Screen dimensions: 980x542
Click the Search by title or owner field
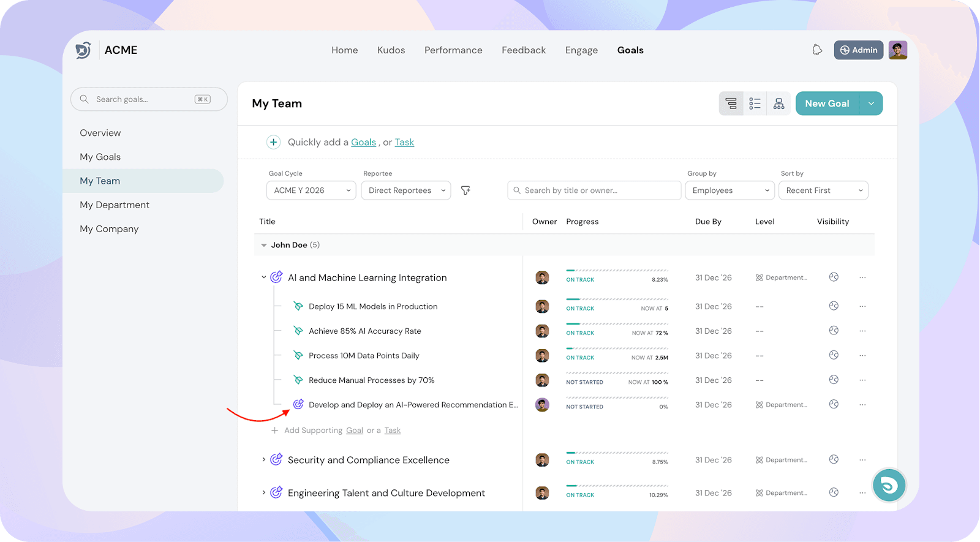(x=594, y=190)
